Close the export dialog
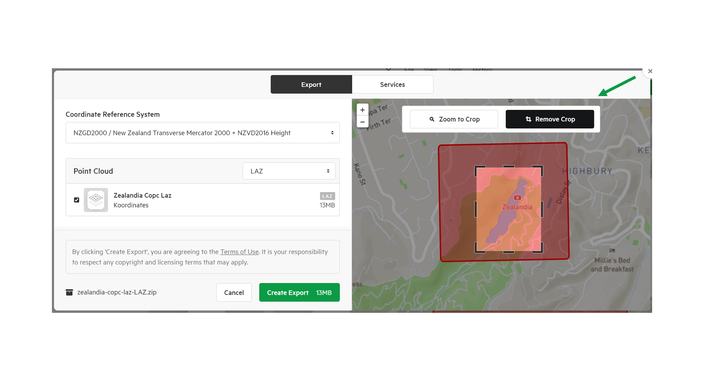The width and height of the screenshot is (720, 384). pyautogui.click(x=650, y=71)
